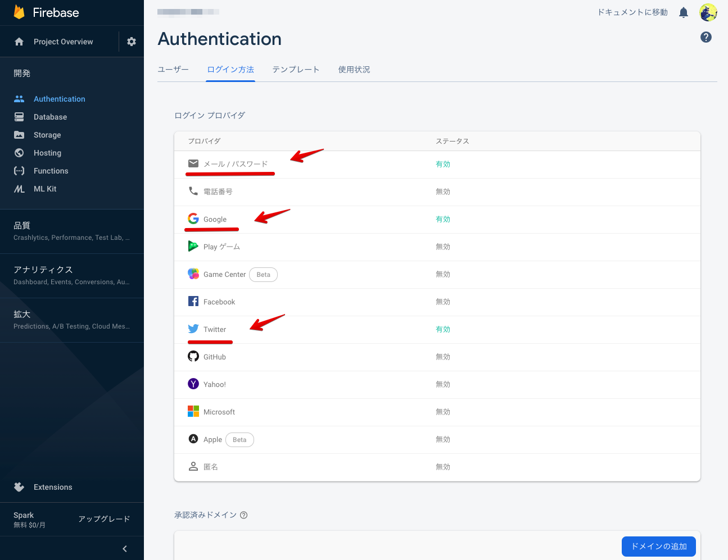Click the Yahoo! provider label

coord(215,384)
